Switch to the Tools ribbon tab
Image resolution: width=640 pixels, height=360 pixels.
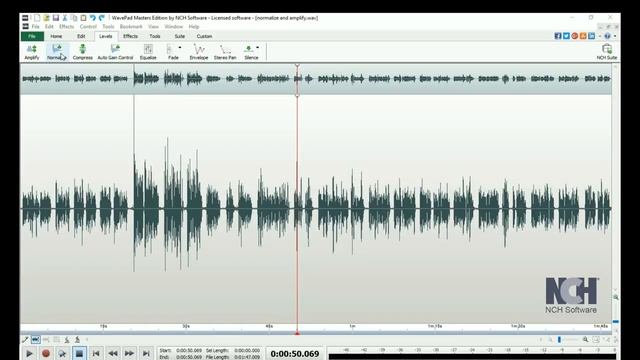(155, 36)
